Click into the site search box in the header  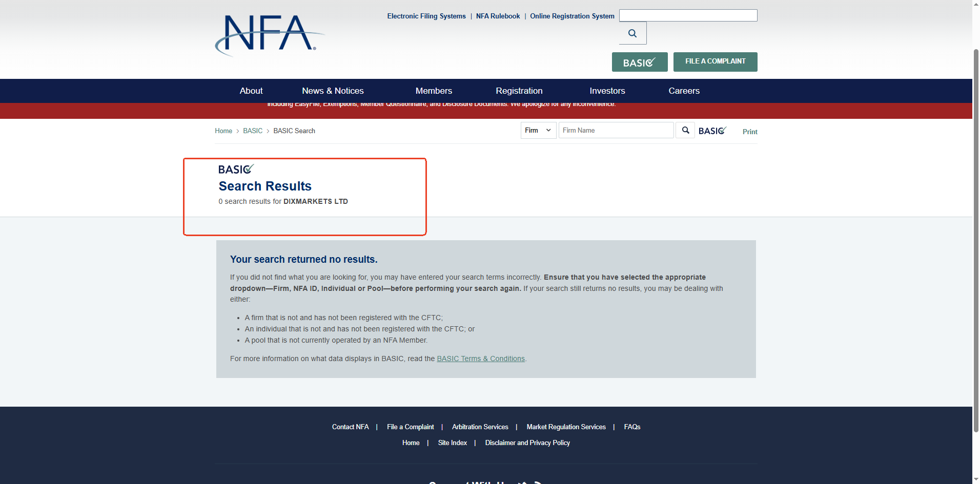coord(688,15)
